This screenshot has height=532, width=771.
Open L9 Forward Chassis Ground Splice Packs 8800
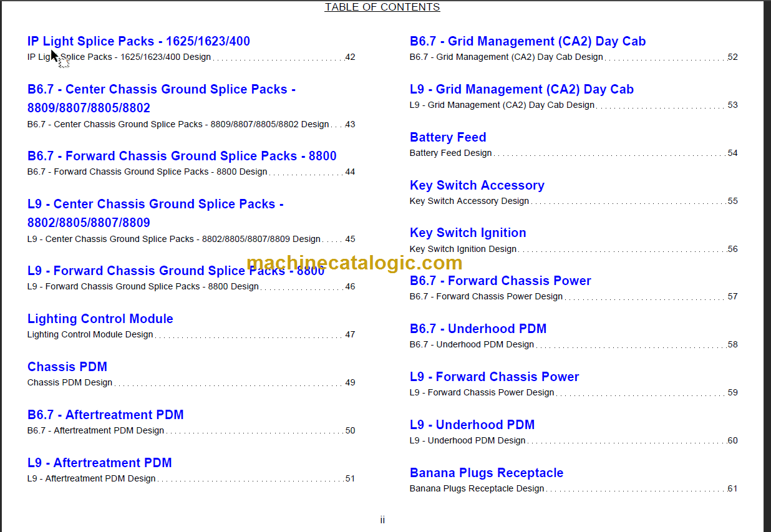click(x=175, y=271)
